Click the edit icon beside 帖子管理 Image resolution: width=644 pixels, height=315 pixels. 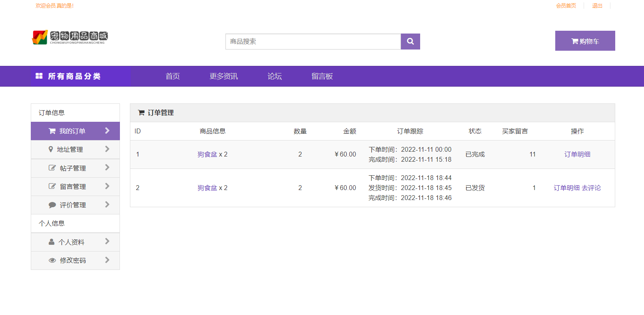point(52,168)
